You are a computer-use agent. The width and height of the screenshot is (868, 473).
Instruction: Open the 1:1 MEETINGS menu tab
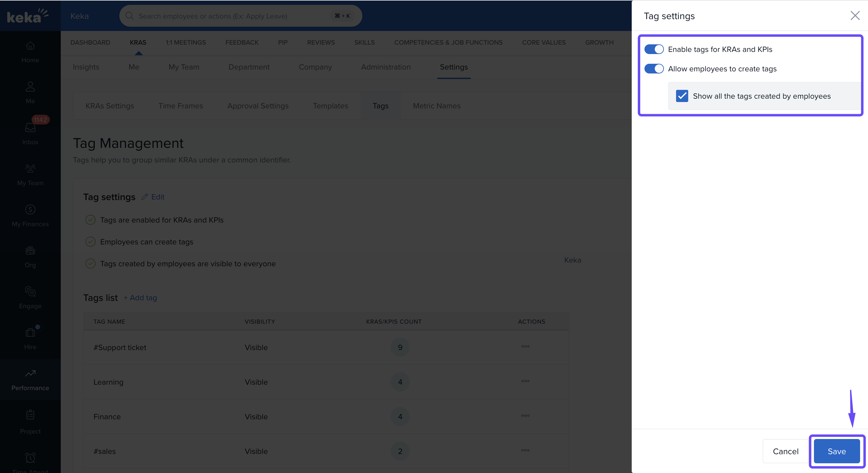click(x=186, y=43)
